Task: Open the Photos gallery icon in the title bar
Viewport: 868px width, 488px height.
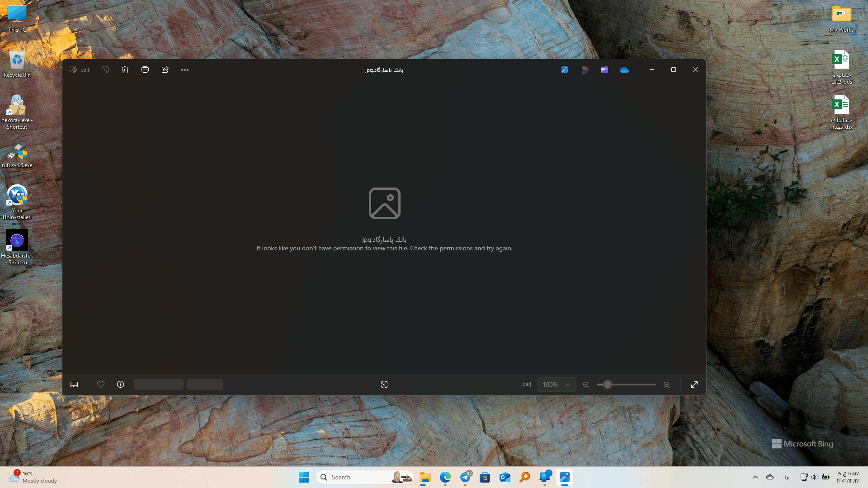Action: (x=565, y=70)
